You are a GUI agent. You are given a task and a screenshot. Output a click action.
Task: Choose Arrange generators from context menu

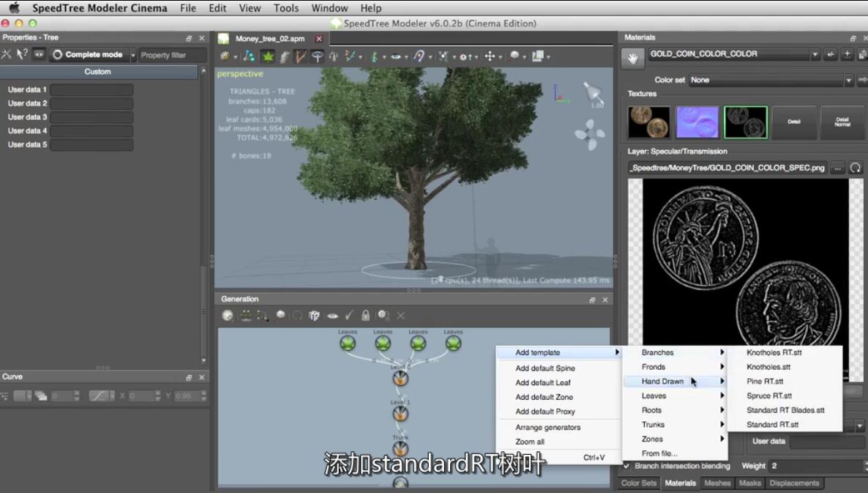(558, 427)
